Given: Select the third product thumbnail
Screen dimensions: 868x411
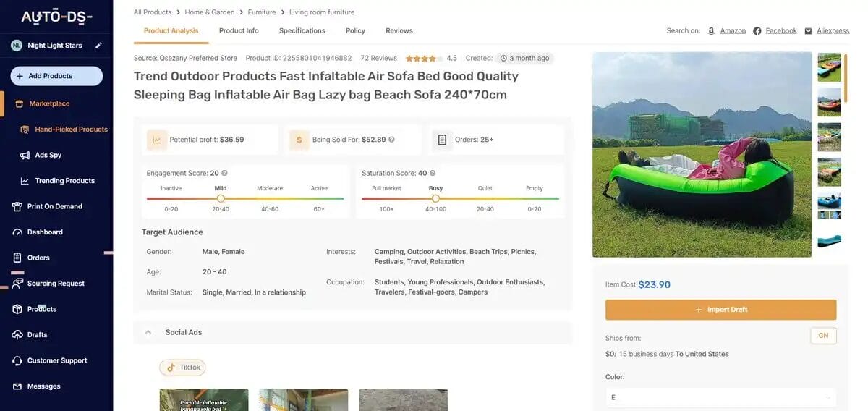Looking at the screenshot, I should pyautogui.click(x=829, y=137).
